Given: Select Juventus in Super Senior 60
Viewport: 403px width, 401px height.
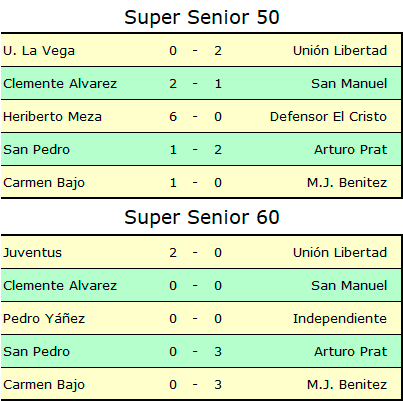Looking at the screenshot, I should pyautogui.click(x=32, y=253).
